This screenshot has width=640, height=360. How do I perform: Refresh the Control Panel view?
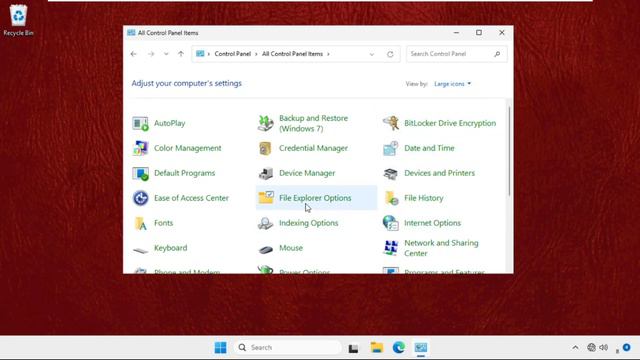(x=390, y=54)
